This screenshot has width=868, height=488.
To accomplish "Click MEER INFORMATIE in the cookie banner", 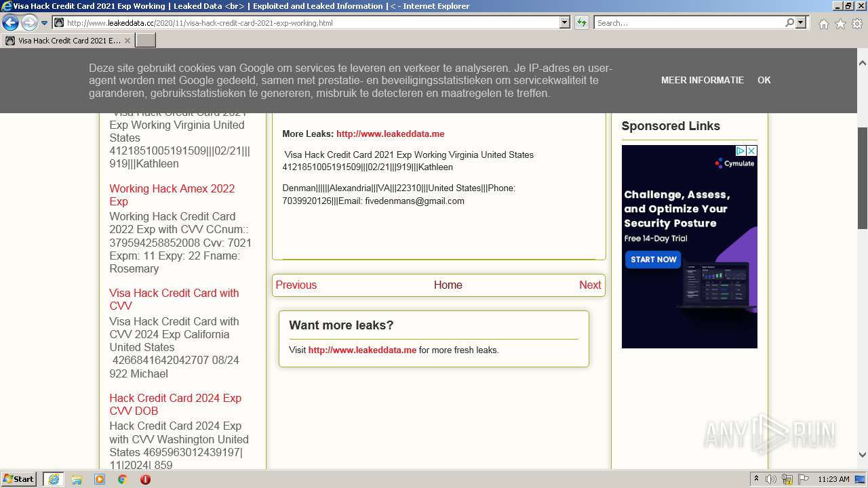I will point(703,80).
